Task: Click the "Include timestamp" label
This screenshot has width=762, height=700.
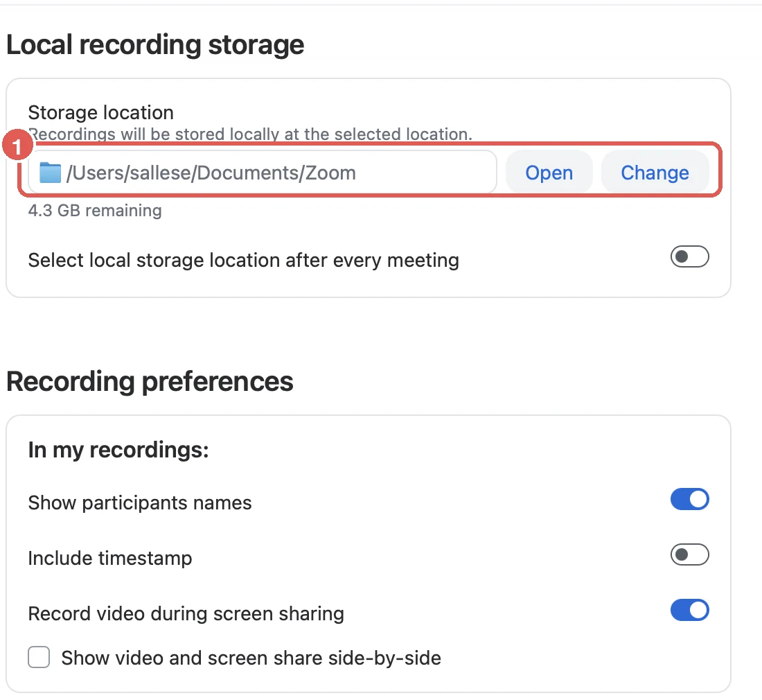Action: [110, 558]
